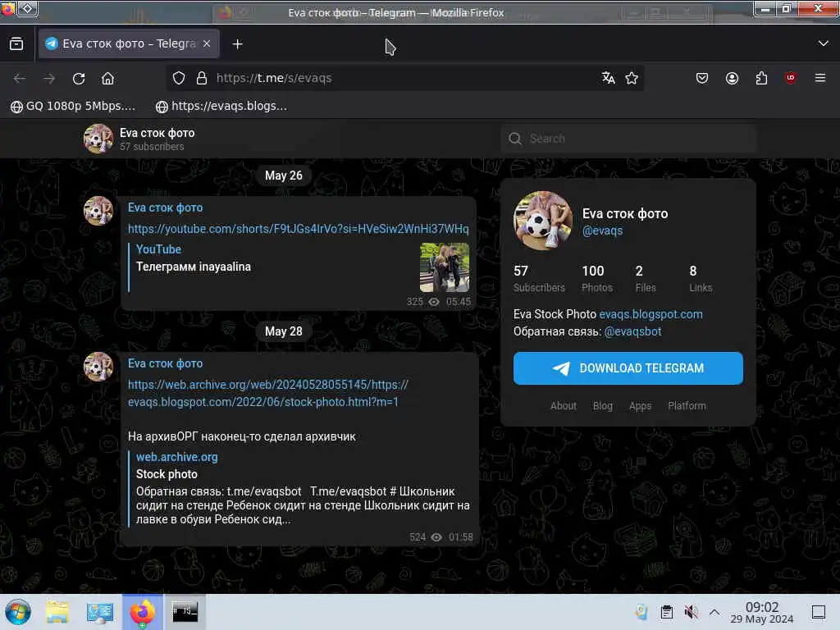Open the Start menu in taskbar

(x=18, y=612)
